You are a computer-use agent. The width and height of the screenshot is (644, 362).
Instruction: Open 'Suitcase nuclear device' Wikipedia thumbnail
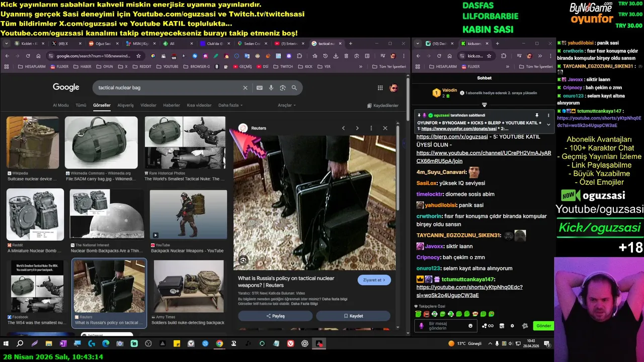[x=33, y=142]
